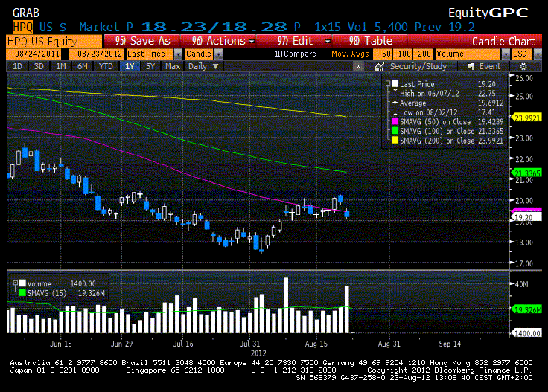Click the 'Aug 15' date axis label
This screenshot has height=392, width=548.
click(316, 344)
